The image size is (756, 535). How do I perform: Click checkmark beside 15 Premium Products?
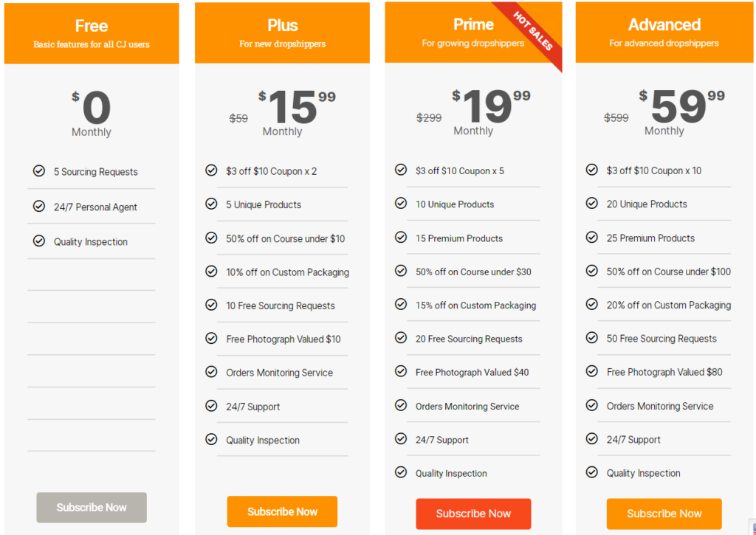pyautogui.click(x=401, y=237)
